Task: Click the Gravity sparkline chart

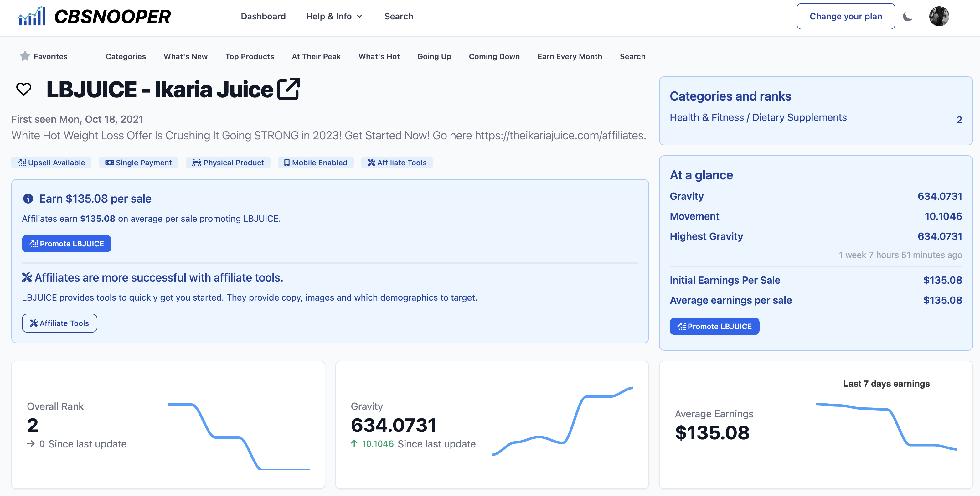Action: pos(562,421)
